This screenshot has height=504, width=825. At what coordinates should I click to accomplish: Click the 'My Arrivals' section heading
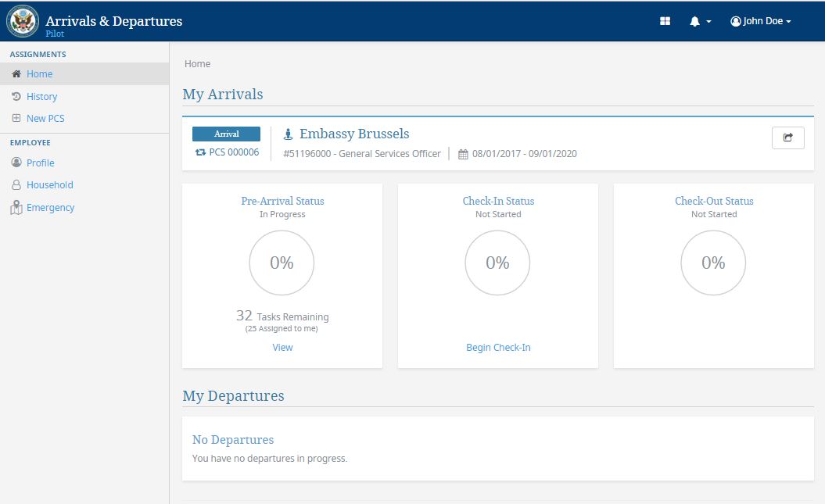click(223, 95)
